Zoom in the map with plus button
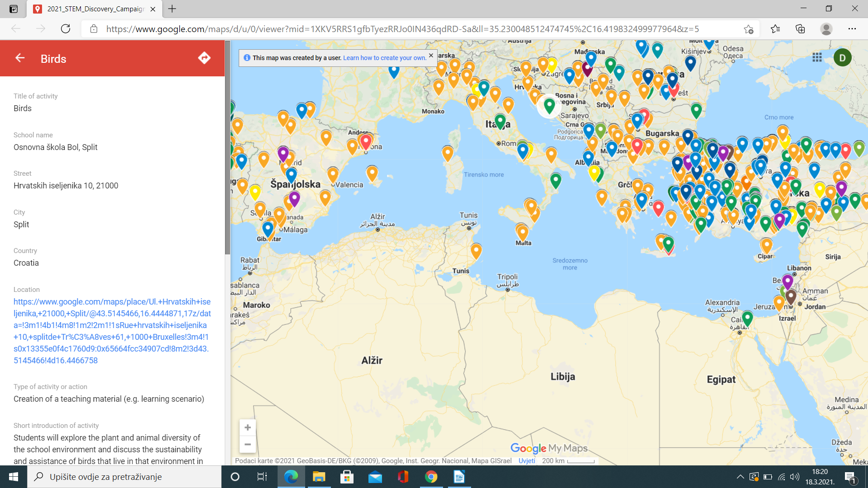The height and width of the screenshot is (488, 868). pos(248,427)
